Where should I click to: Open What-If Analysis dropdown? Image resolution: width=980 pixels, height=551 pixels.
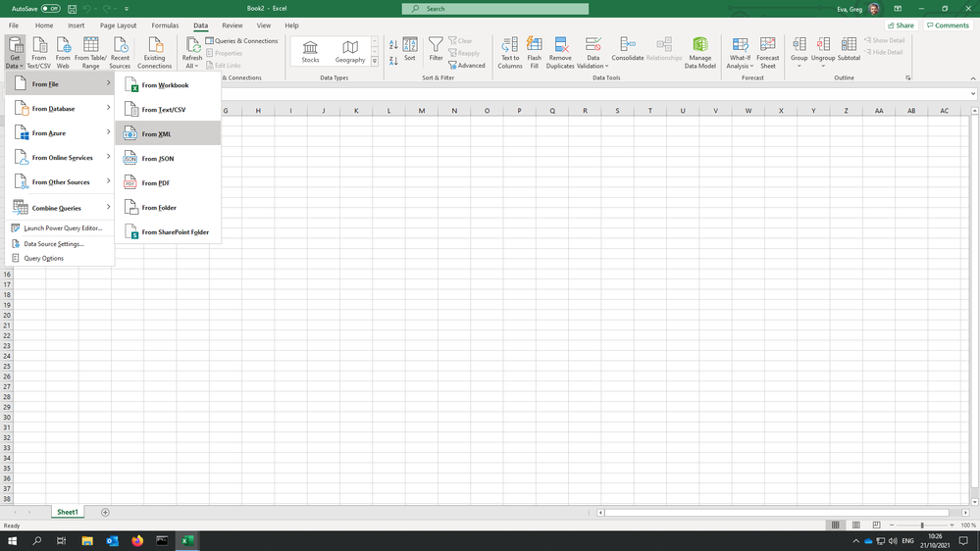tap(740, 62)
